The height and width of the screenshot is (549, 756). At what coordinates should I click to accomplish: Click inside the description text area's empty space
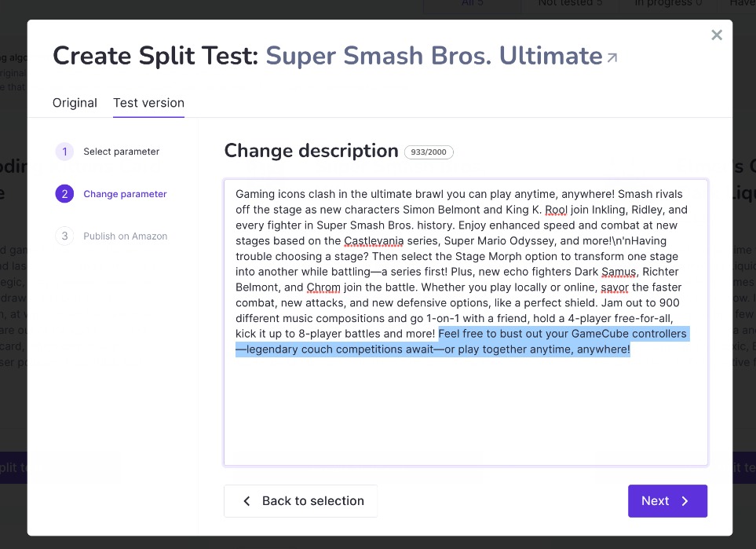pos(466,410)
